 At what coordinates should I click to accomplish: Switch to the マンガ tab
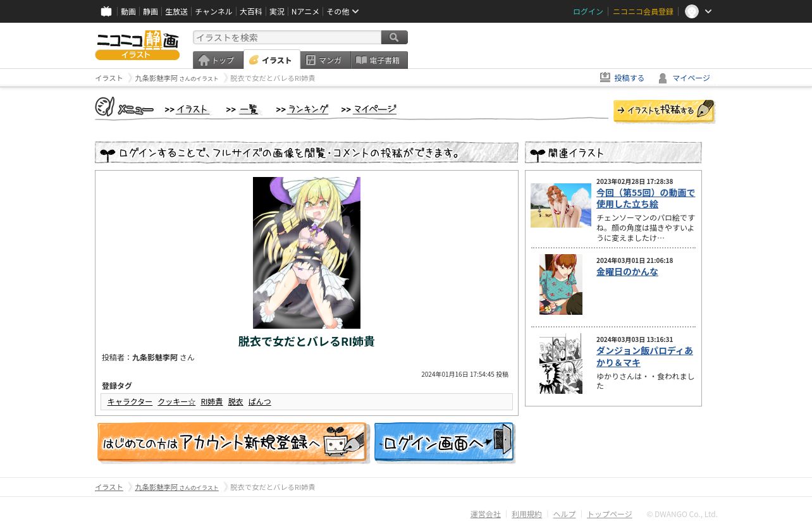pos(326,60)
